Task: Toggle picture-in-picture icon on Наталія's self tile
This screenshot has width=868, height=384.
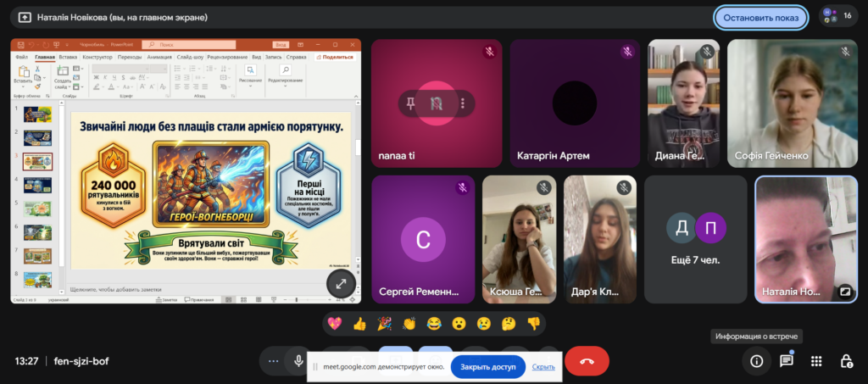Action: click(x=844, y=291)
